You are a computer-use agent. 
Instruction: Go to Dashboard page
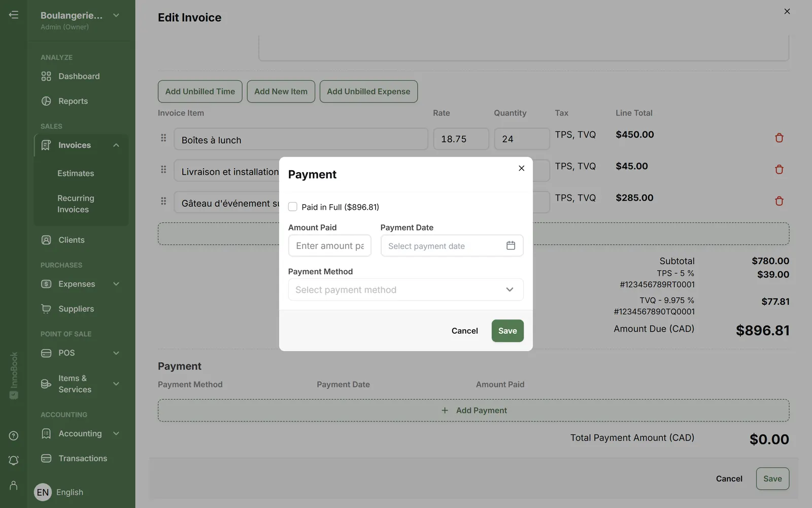point(79,76)
